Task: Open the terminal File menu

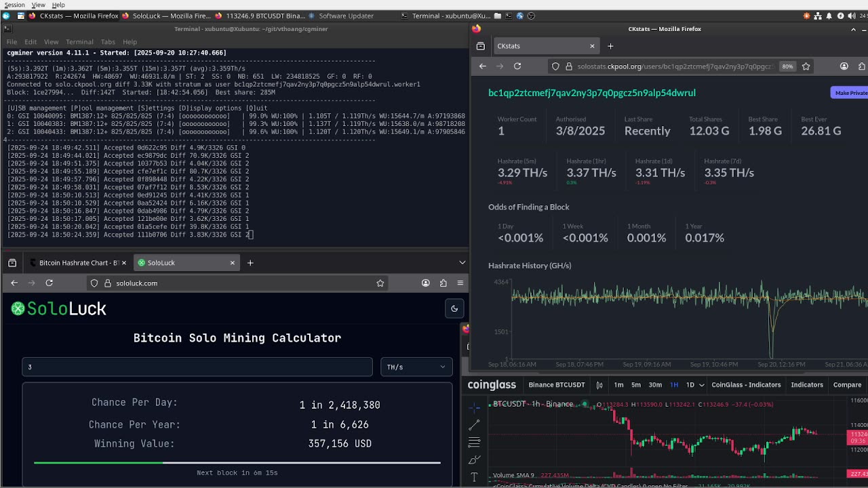Action: pos(12,42)
